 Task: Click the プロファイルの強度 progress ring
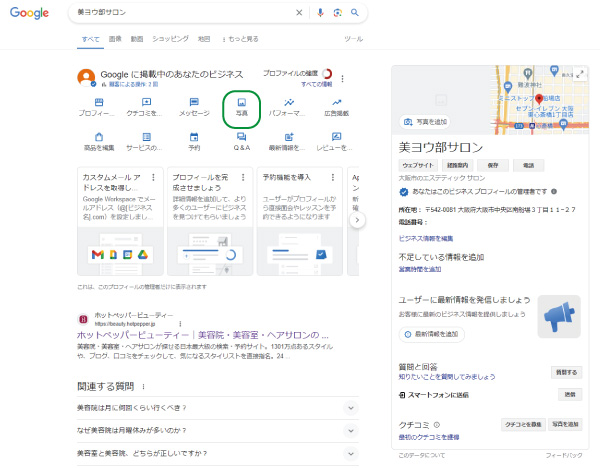tap(327, 73)
